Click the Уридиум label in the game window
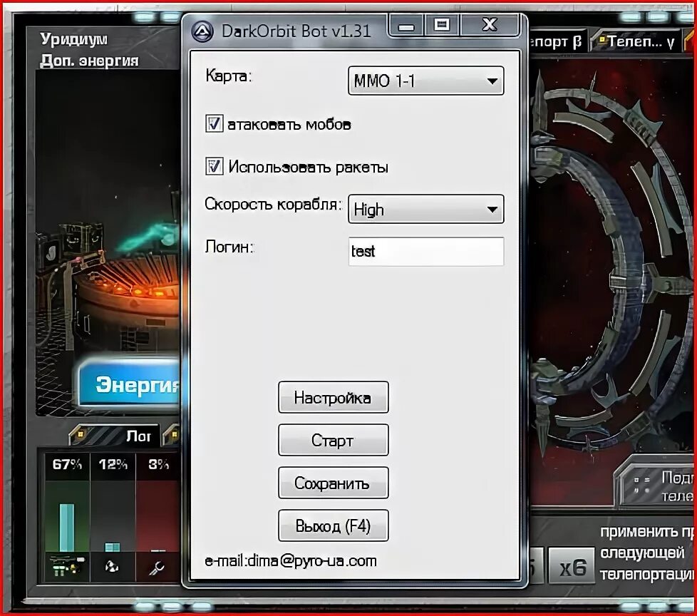The image size is (697, 616). (74, 39)
